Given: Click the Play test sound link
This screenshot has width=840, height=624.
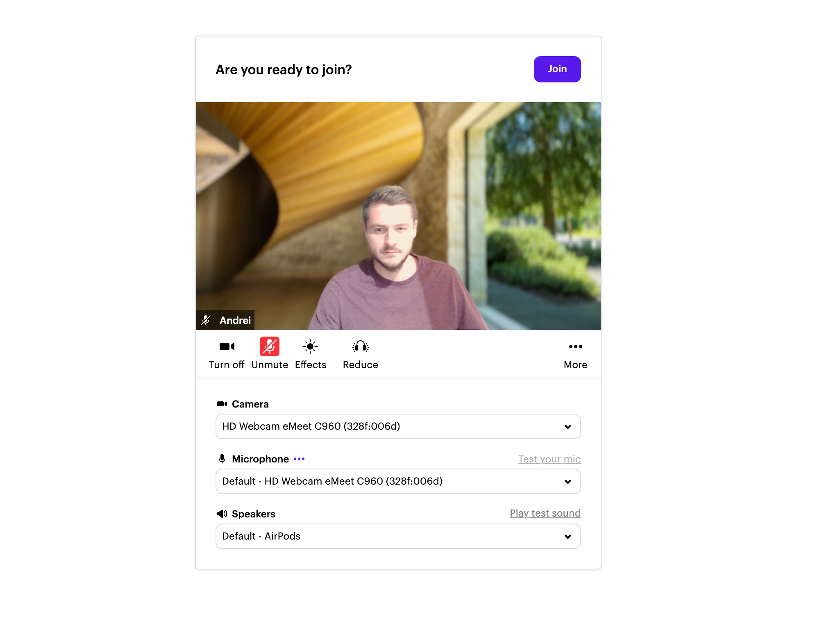Looking at the screenshot, I should point(545,513).
